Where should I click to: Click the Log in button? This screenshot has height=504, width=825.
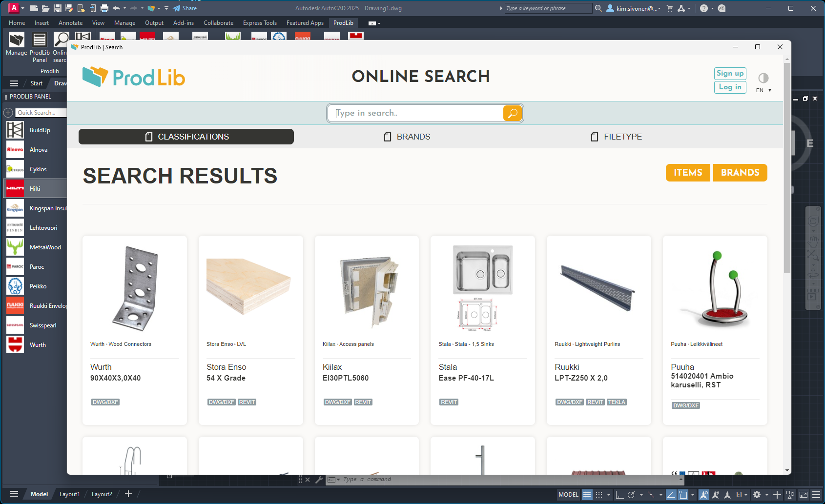tap(730, 87)
